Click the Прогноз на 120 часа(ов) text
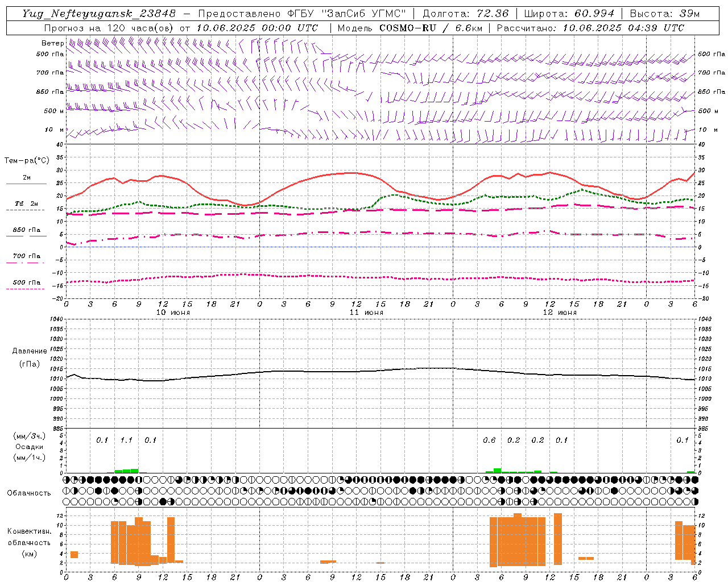728x582 pixels. tap(109, 28)
